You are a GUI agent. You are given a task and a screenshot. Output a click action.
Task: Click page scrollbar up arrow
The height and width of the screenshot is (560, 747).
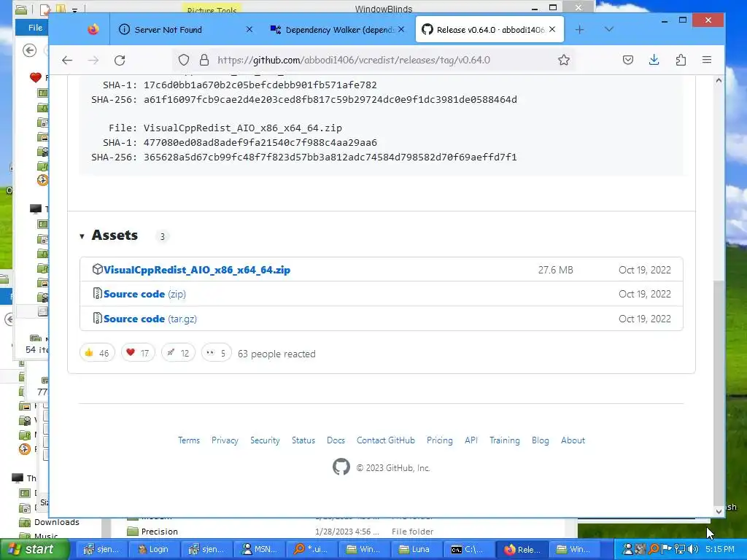(x=719, y=81)
